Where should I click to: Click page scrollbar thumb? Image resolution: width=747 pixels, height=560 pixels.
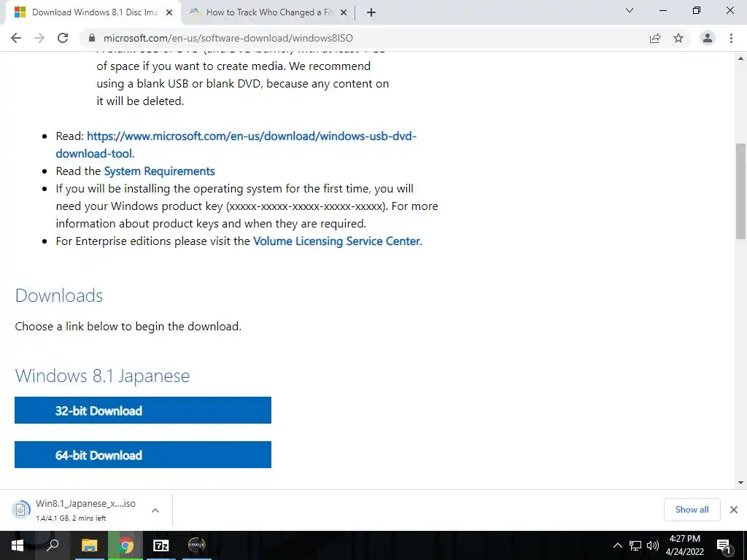click(741, 190)
